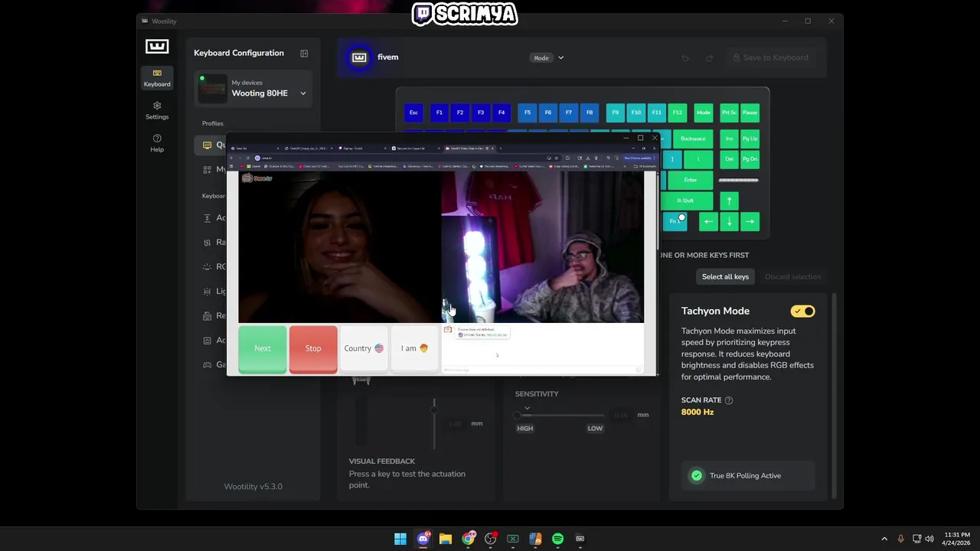Select the F5 key on keyboard layout
The height and width of the screenshot is (551, 980).
[527, 112]
